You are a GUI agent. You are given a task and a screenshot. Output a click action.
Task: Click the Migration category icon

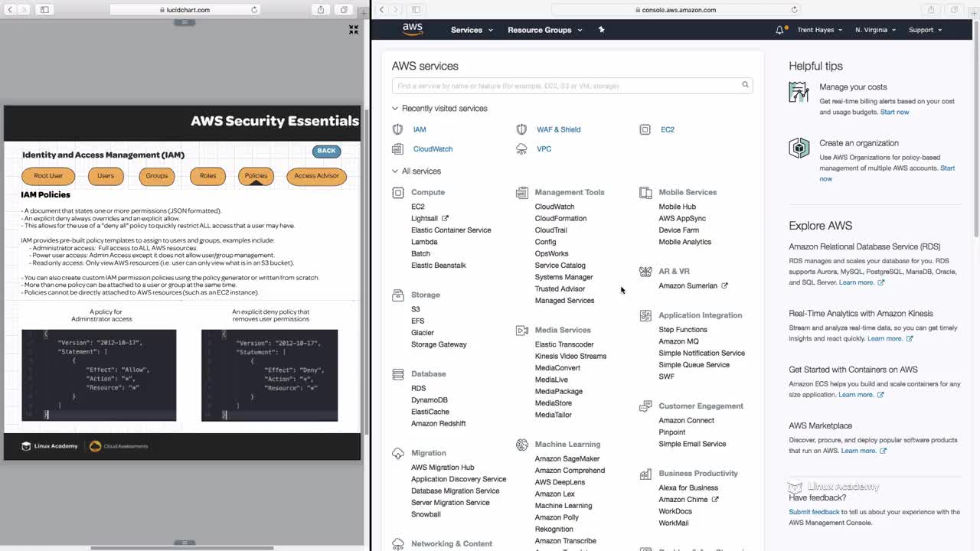pyautogui.click(x=398, y=453)
